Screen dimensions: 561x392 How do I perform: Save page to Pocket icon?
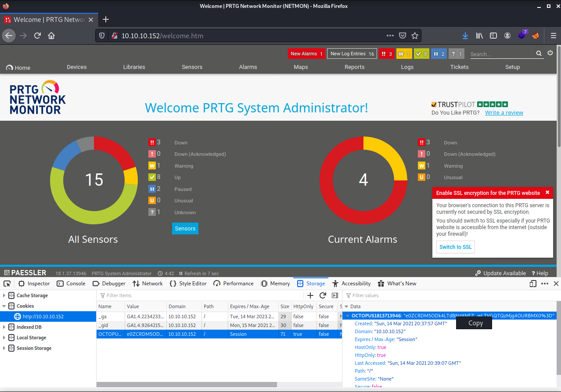pos(403,36)
